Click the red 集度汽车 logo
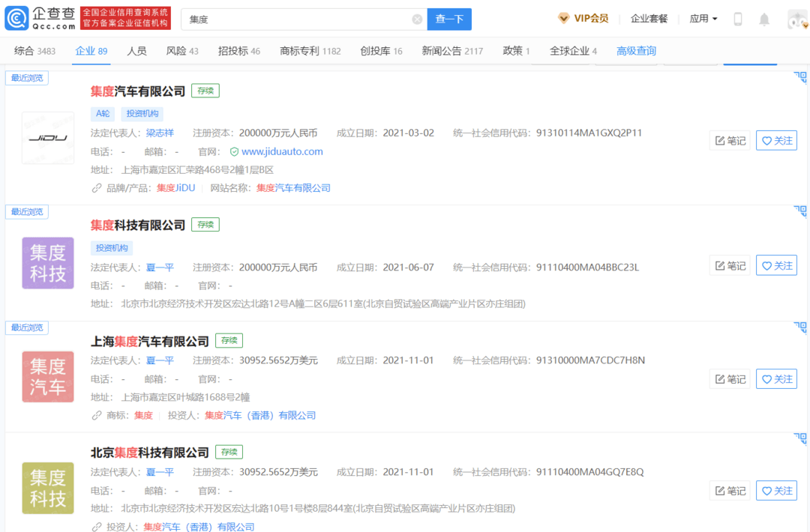The height and width of the screenshot is (532, 810). click(48, 377)
